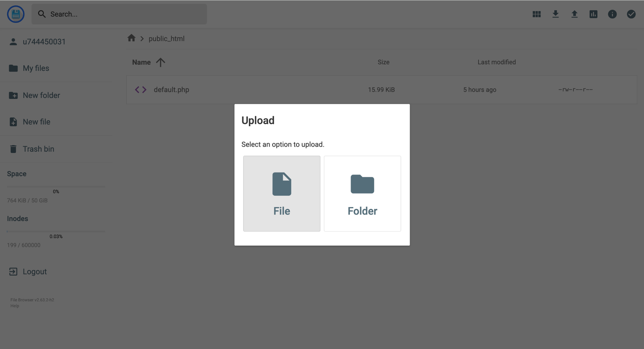
Task: Click the 15.99 KiB size value
Action: 381,90
